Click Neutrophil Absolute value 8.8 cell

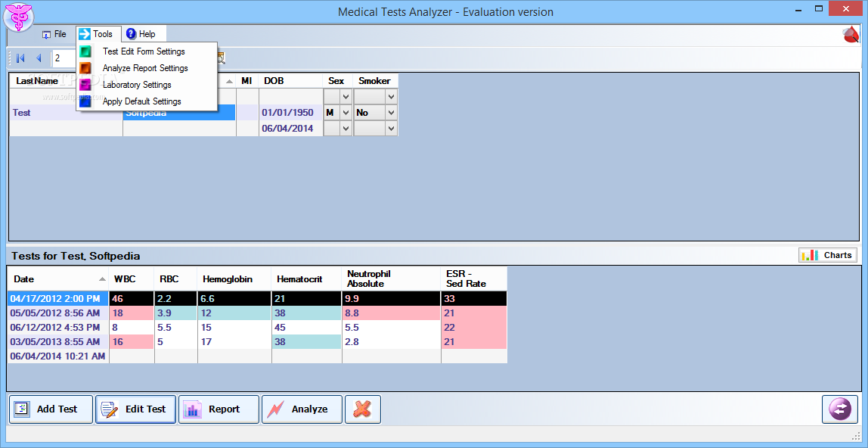(392, 313)
